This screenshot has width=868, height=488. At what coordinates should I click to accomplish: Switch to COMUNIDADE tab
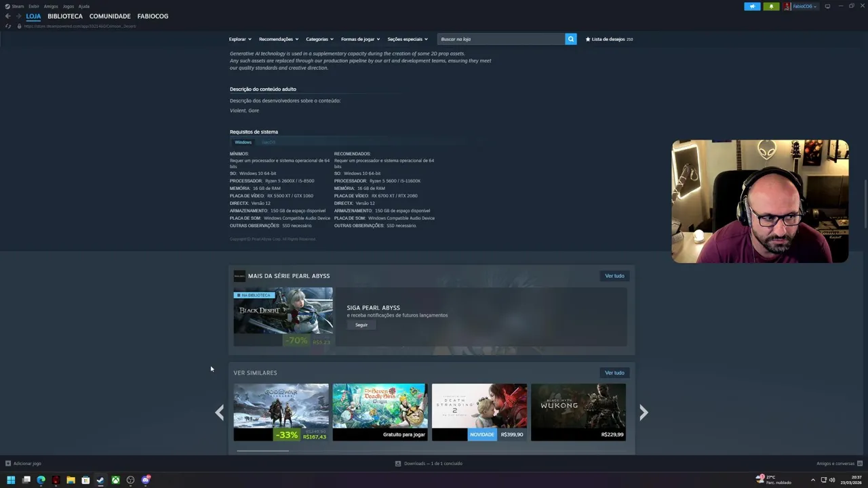110,16
